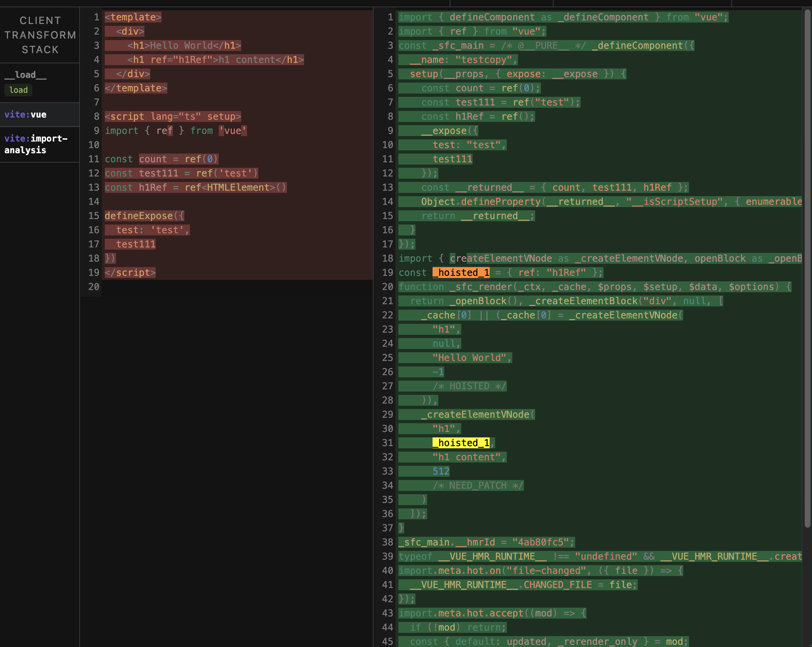
Task: Click the script lang="ts" setup tag
Action: [x=172, y=117]
